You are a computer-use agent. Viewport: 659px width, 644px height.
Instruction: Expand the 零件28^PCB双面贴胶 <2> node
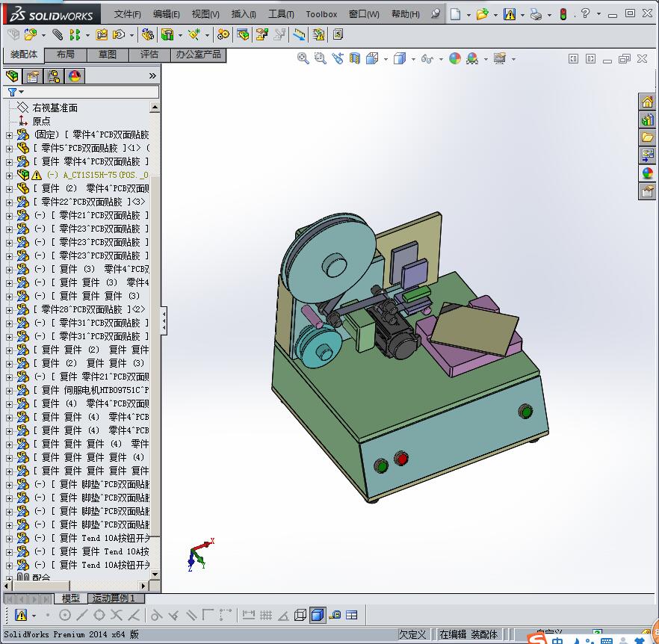[x=9, y=310]
